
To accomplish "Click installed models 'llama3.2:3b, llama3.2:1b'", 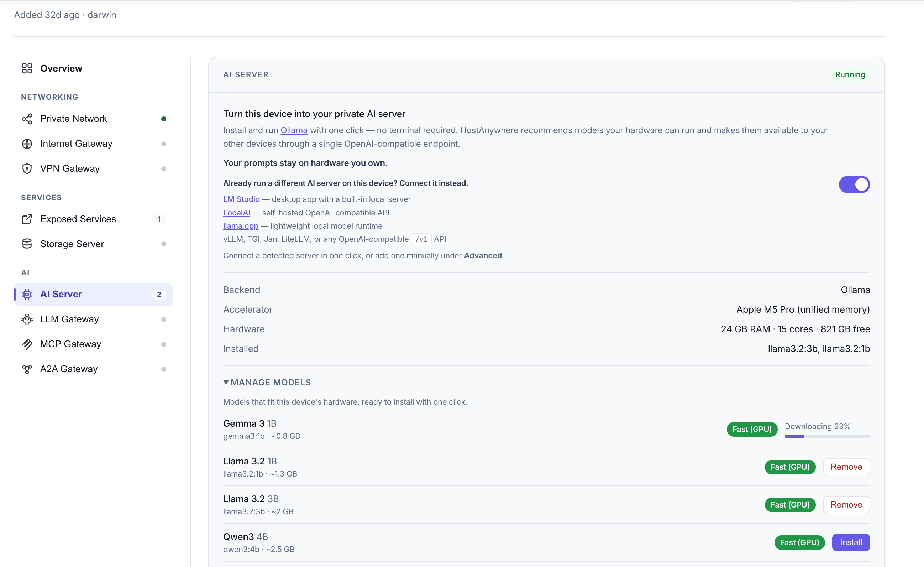I will (x=819, y=349).
